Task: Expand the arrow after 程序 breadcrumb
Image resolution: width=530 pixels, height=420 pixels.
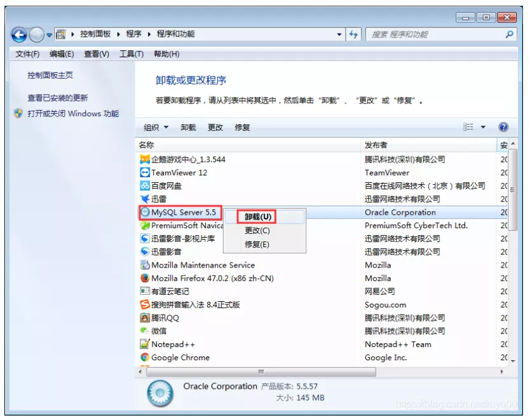Action: [x=149, y=34]
